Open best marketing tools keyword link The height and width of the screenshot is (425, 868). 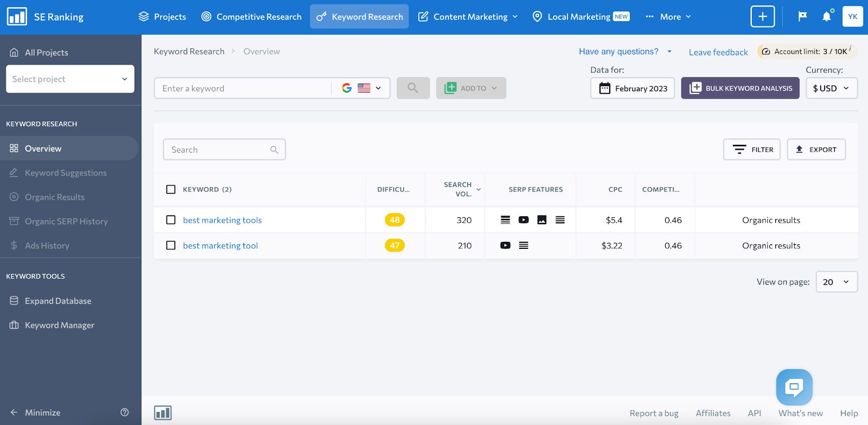[x=222, y=220]
